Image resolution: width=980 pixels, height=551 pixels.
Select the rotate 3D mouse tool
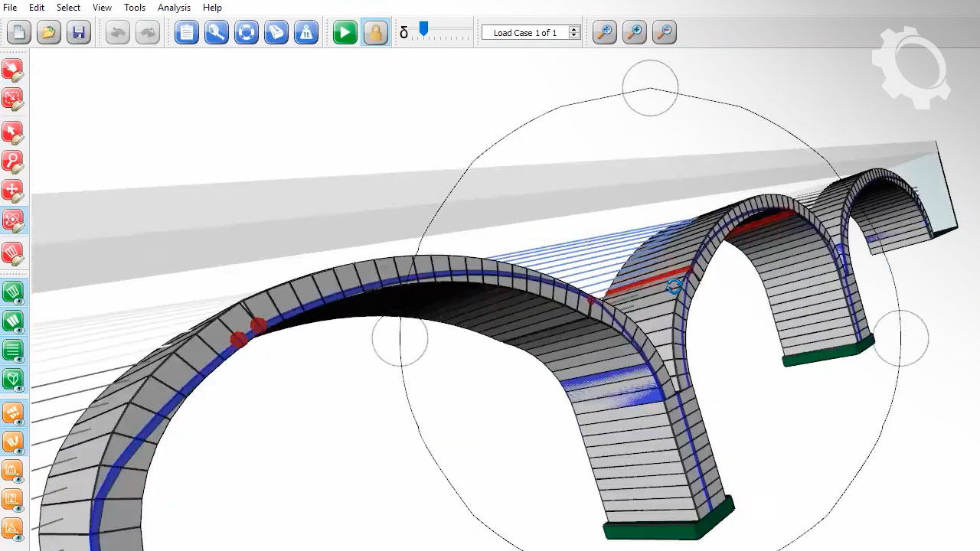click(x=13, y=221)
